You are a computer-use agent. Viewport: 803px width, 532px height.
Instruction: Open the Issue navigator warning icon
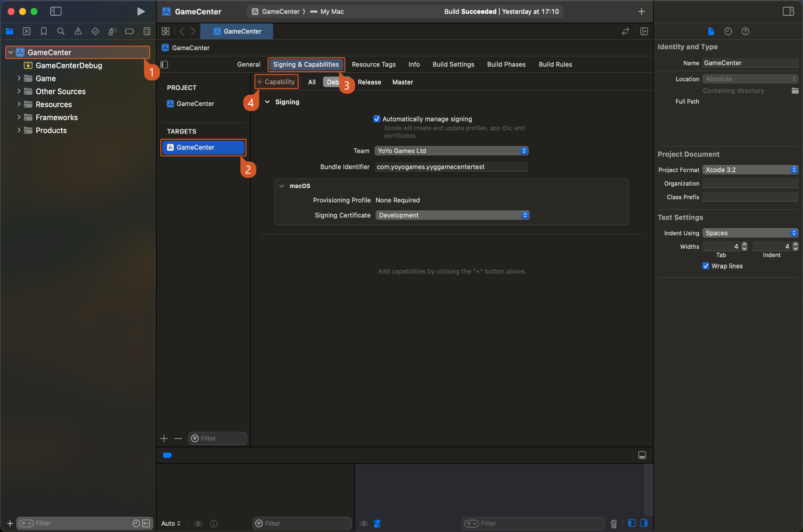[78, 32]
